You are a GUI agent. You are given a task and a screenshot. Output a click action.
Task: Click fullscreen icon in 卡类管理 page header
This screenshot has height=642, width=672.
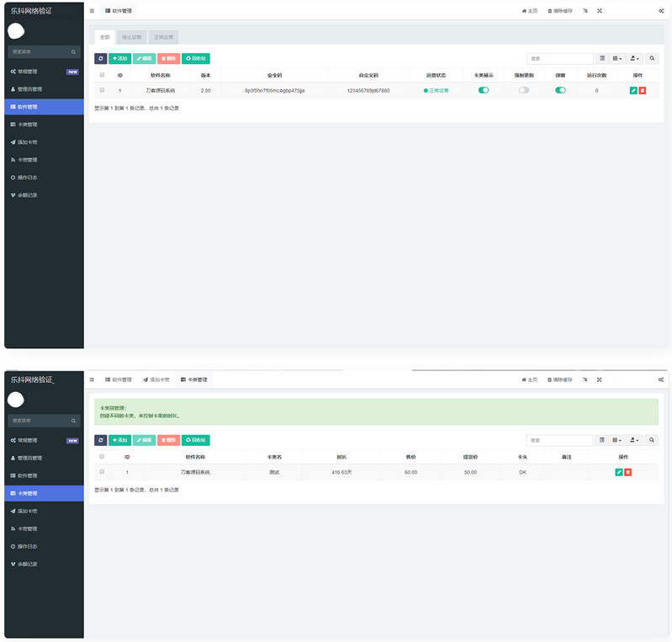click(x=599, y=379)
